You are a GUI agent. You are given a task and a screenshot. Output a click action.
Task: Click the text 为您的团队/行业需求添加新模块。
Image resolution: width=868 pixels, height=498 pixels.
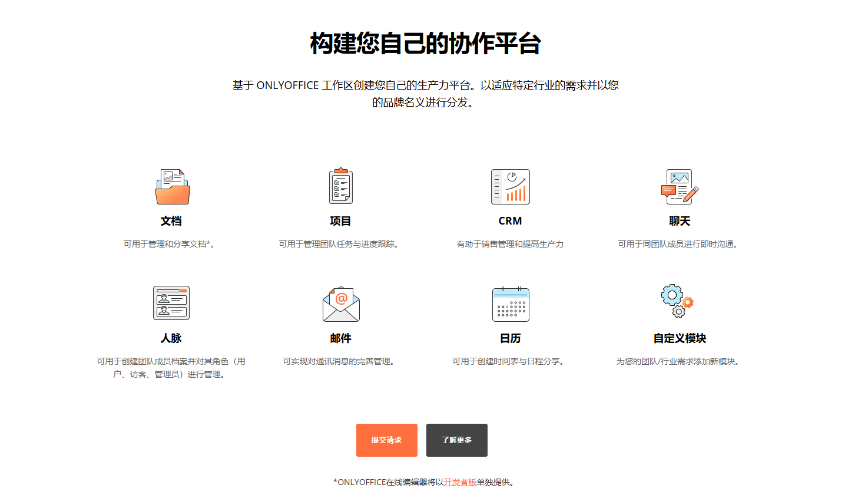[x=680, y=361]
